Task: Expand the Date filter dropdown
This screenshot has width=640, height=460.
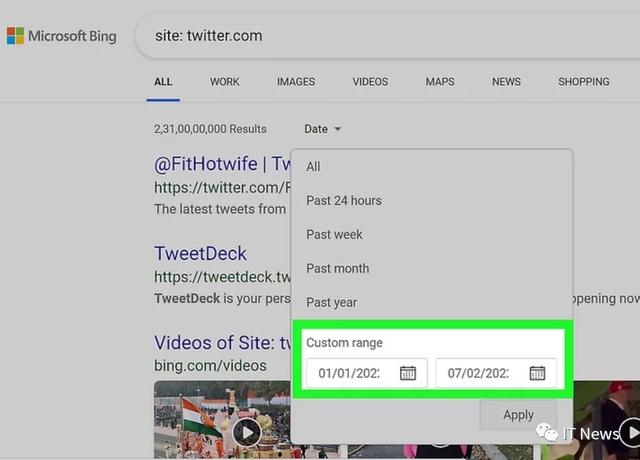Action: pos(322,129)
